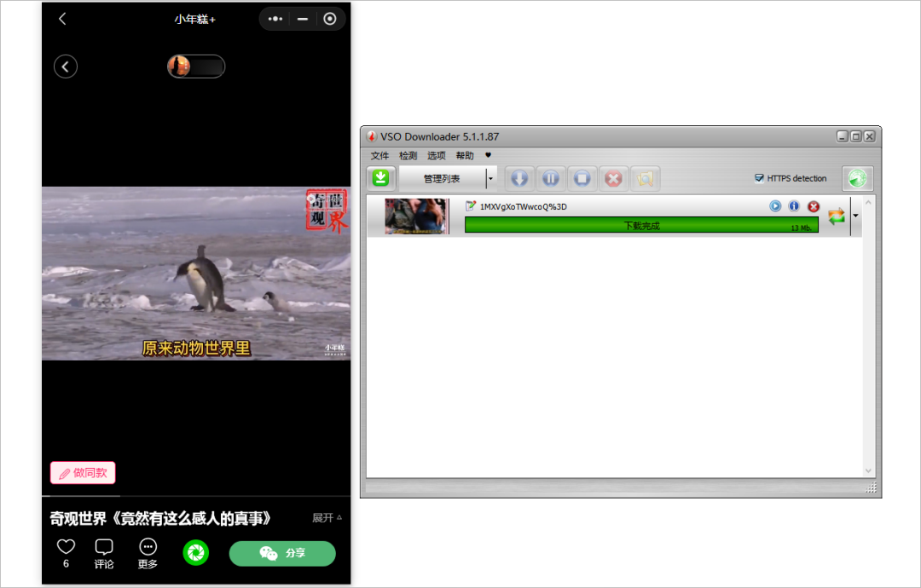This screenshot has height=588, width=921.
Task: Click the downloaded video thumbnail
Action: click(416, 216)
